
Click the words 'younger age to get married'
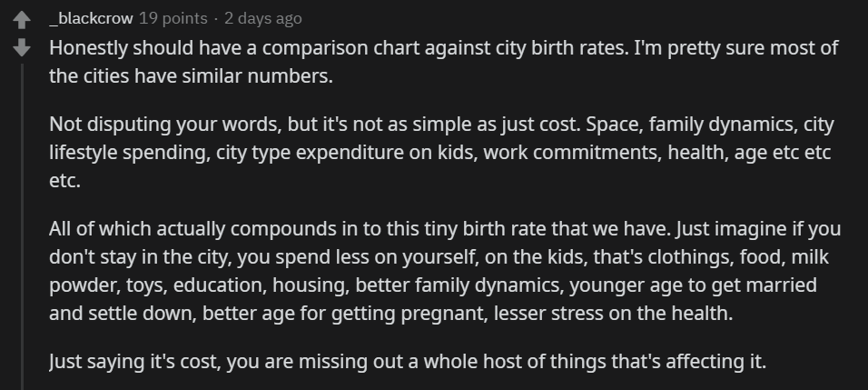[x=693, y=285]
